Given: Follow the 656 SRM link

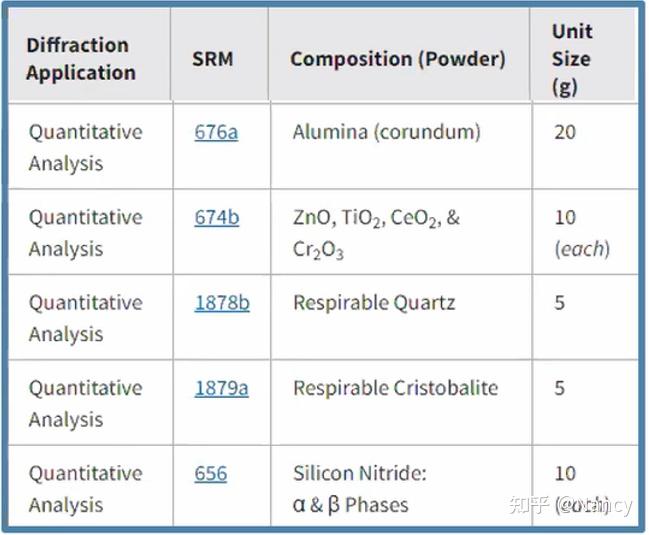Looking at the screenshot, I should point(211,473).
